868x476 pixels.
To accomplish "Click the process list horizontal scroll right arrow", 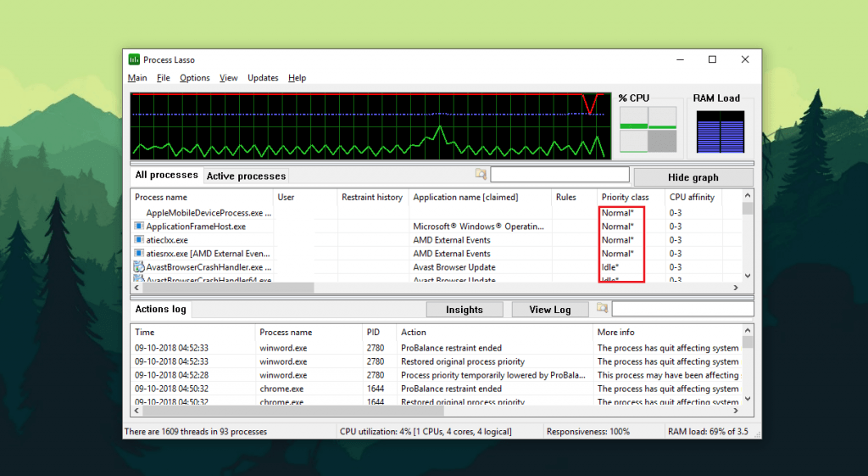I will click(736, 288).
